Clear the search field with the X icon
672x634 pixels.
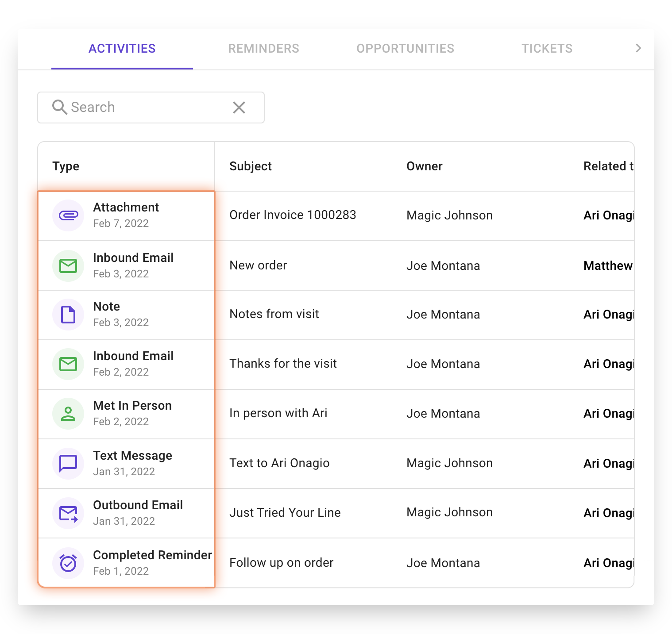coord(239,107)
